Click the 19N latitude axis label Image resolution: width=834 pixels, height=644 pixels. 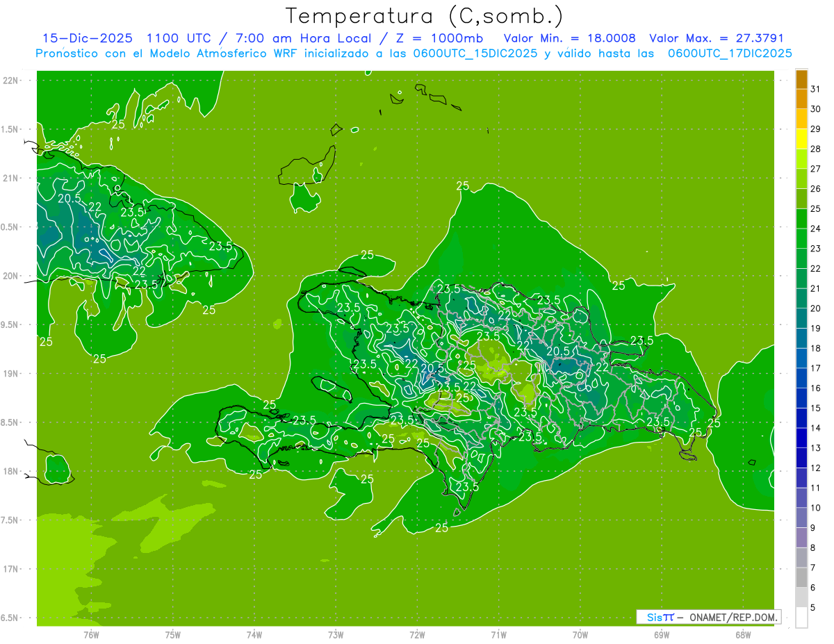click(x=11, y=373)
